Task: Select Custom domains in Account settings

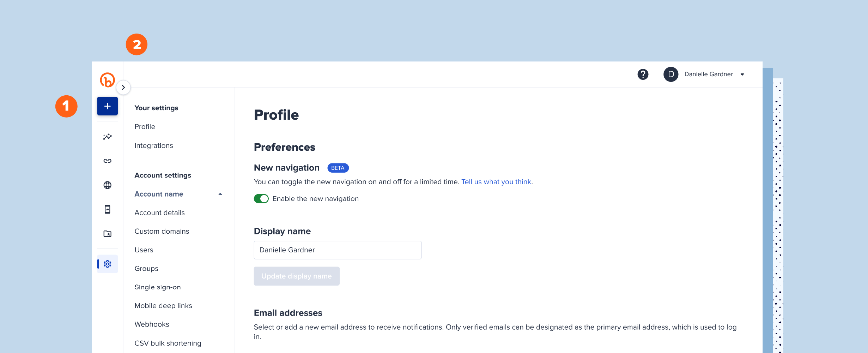Action: pos(162,232)
